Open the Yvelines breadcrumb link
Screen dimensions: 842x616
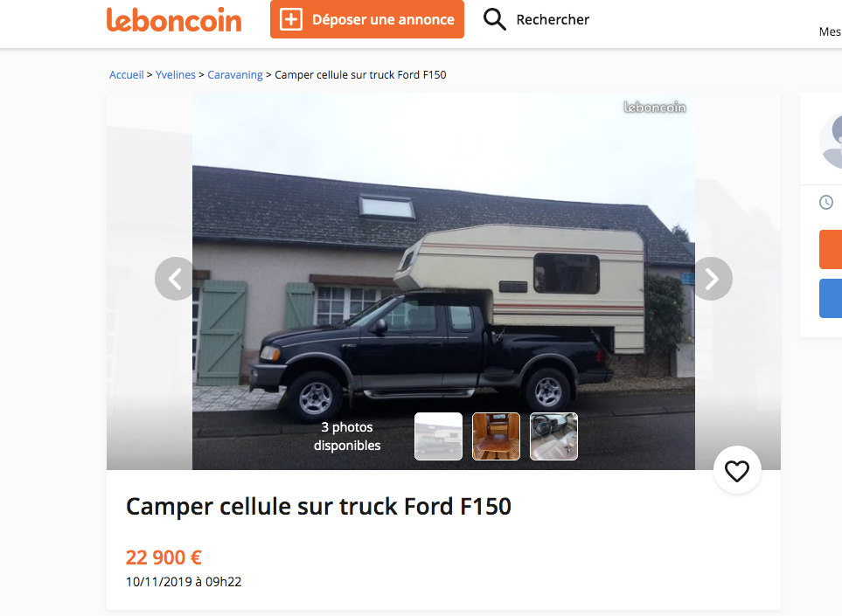tap(176, 74)
